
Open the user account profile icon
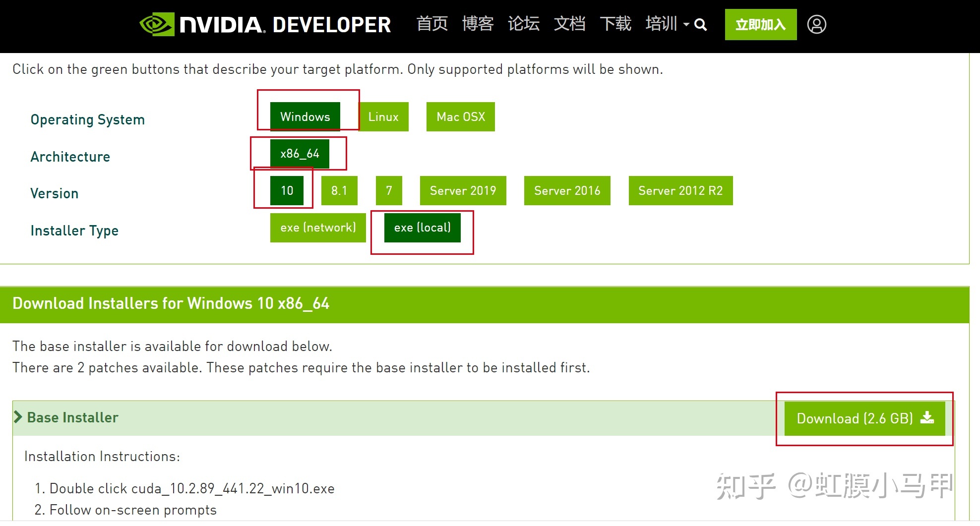tap(816, 24)
